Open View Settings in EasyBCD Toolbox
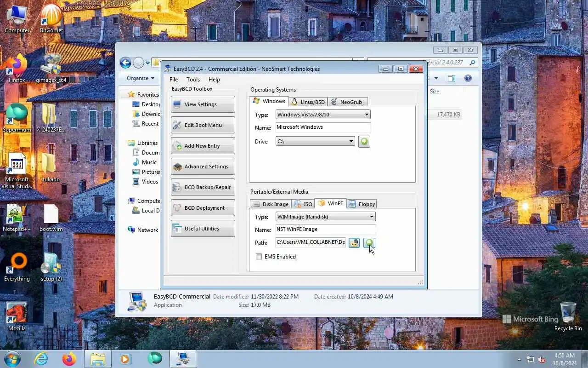Screen dimensions: 588x368 pyautogui.click(x=203, y=104)
